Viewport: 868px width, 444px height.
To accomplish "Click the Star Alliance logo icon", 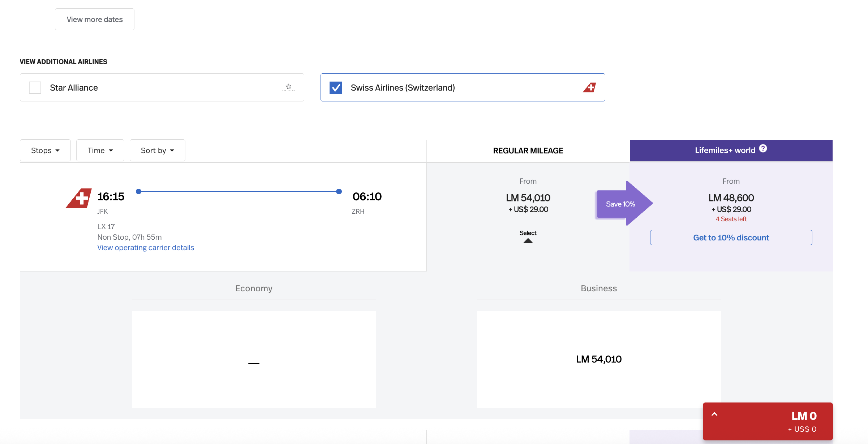I will tap(288, 87).
